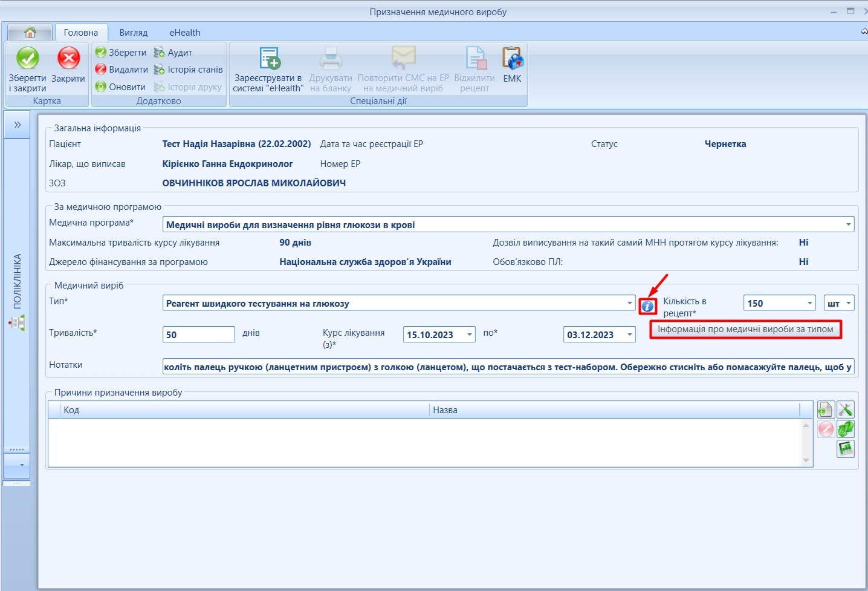Click green refresh icon in reasons grid
Image resolution: width=868 pixels, height=591 pixels.
846,429
